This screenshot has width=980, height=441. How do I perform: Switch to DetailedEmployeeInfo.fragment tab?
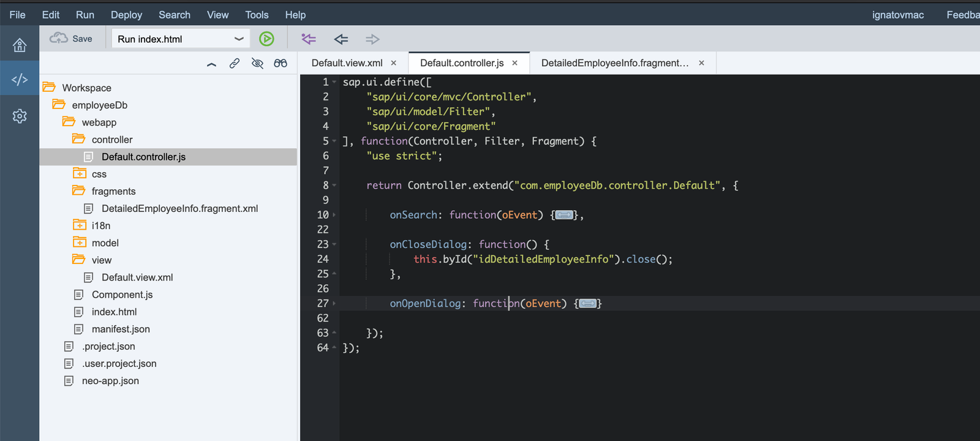click(x=615, y=63)
